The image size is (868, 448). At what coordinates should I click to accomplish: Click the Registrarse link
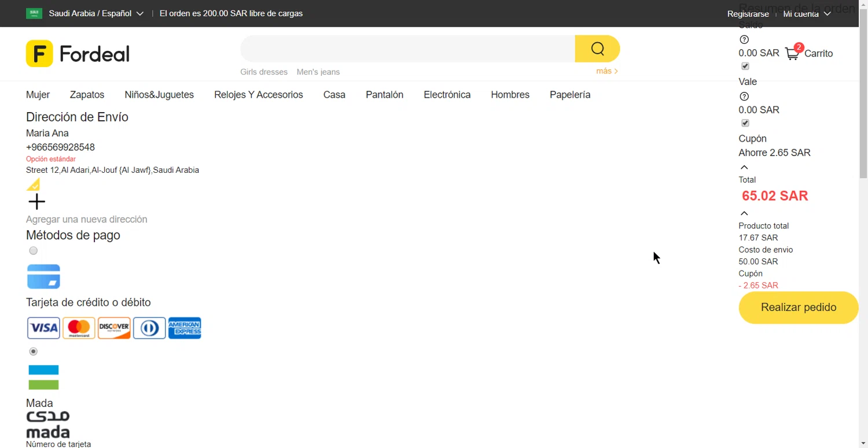point(748,14)
